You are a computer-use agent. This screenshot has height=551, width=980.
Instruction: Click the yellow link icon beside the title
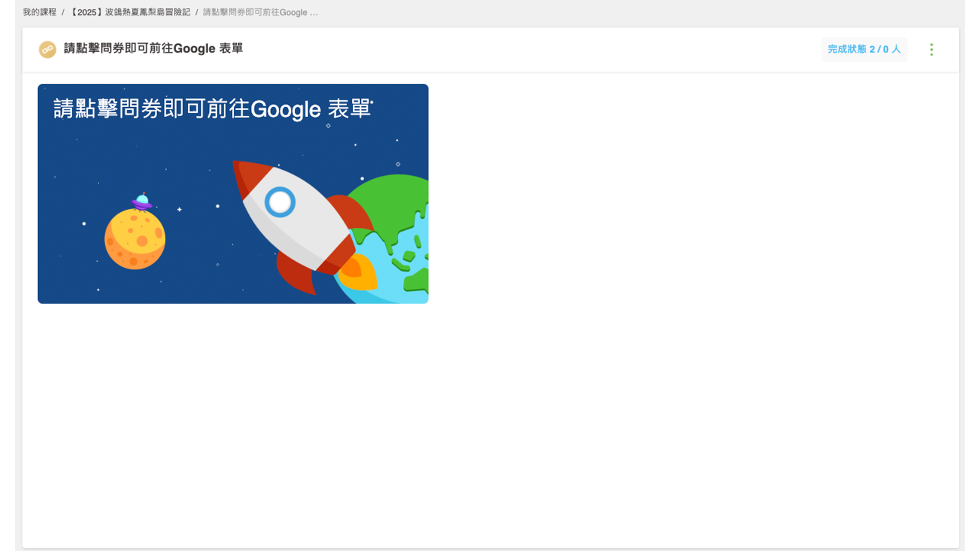point(47,50)
